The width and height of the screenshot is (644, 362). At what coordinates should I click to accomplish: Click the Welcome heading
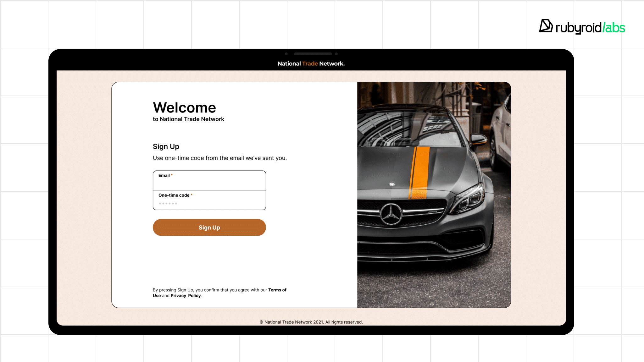[184, 108]
